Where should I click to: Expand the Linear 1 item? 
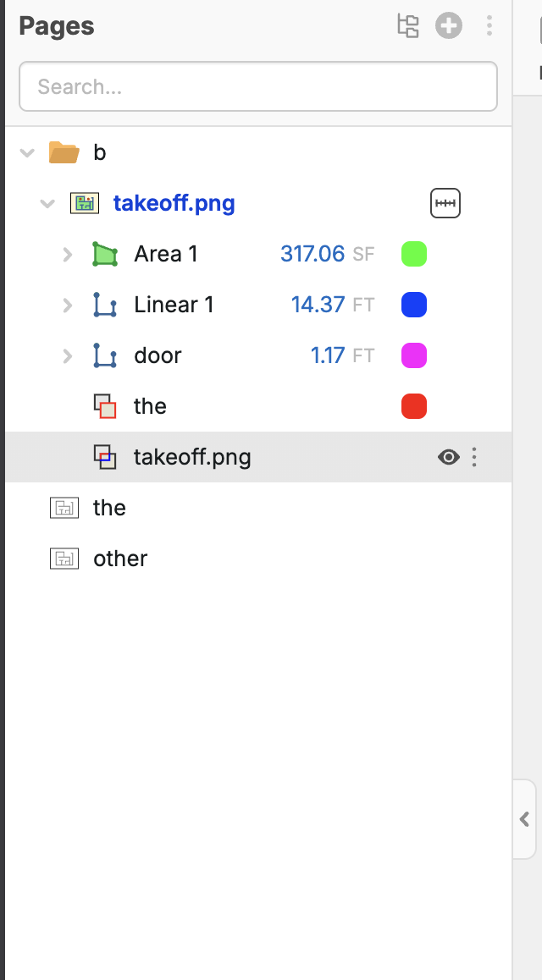(x=68, y=305)
